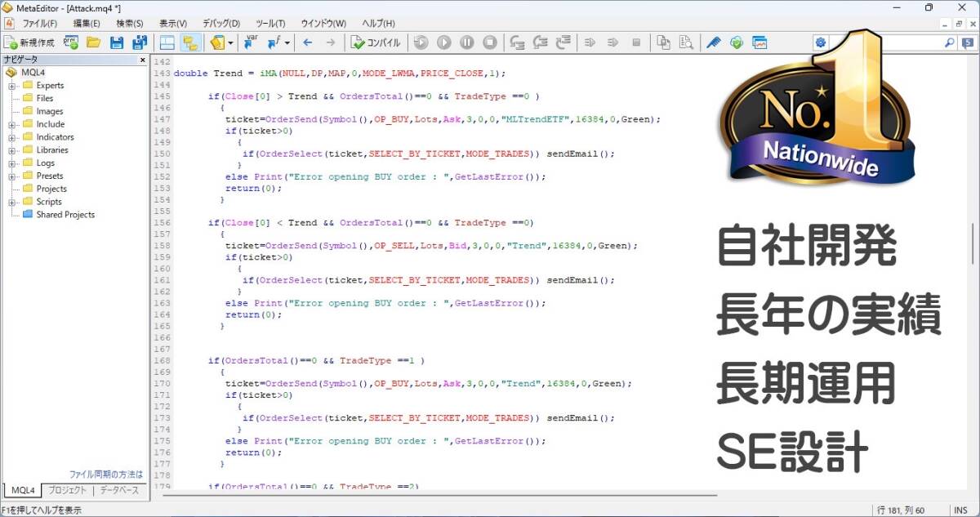Click the blue styler comb icon
Screen dimensions: 980x517
click(714, 42)
